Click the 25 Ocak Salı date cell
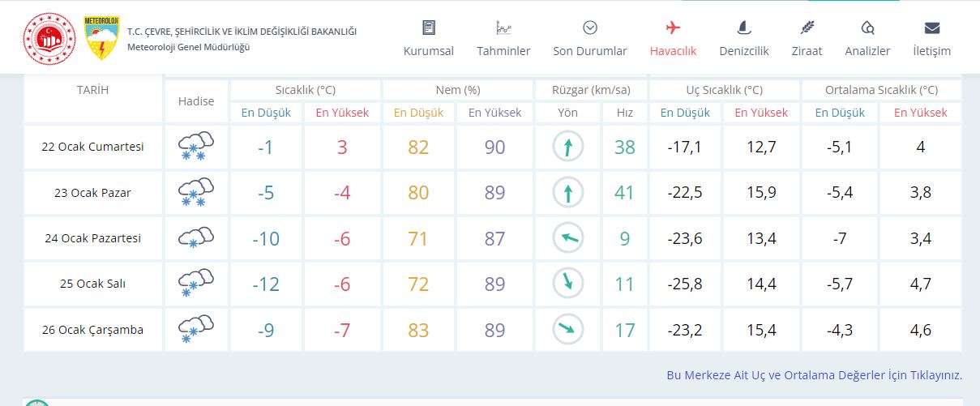 point(92,284)
